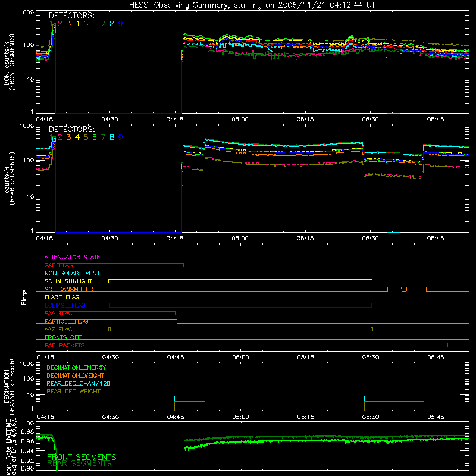Click the vertical Flags axis label
476x476 pixels.
point(24,297)
